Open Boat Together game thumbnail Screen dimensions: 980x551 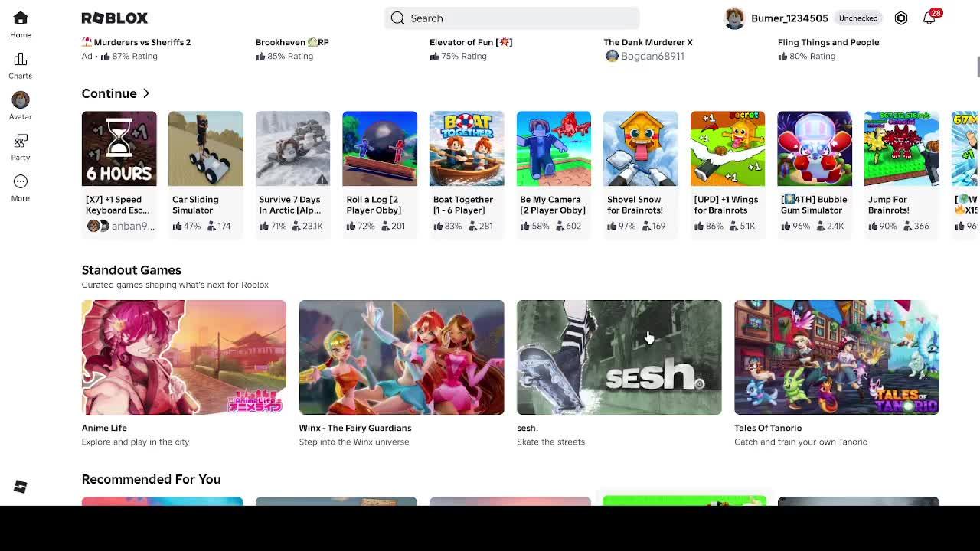point(467,148)
